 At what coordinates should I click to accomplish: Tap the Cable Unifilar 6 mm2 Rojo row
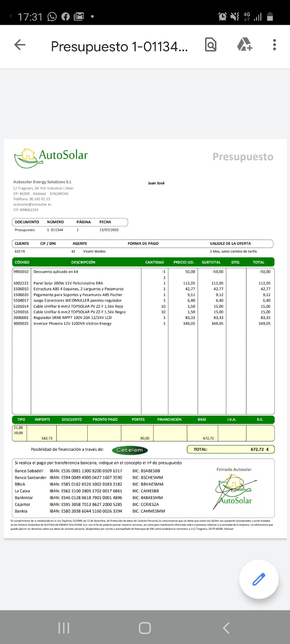point(143,307)
